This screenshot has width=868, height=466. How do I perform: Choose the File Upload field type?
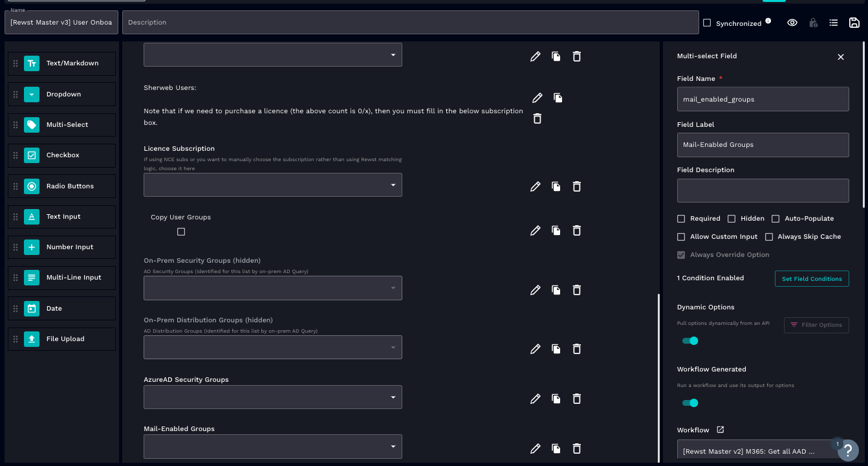click(62, 339)
